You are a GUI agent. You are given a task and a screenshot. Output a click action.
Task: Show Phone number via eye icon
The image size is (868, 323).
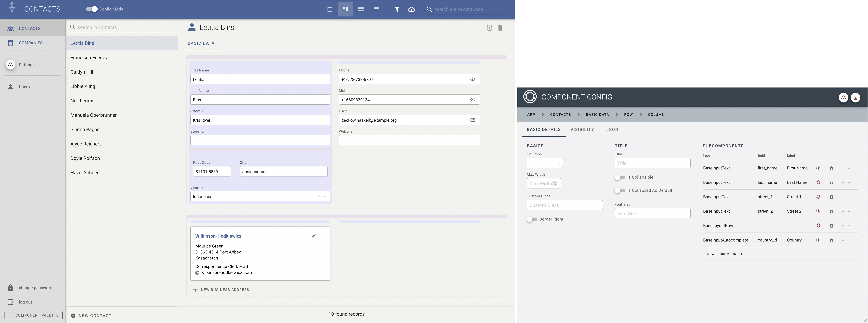(x=472, y=79)
